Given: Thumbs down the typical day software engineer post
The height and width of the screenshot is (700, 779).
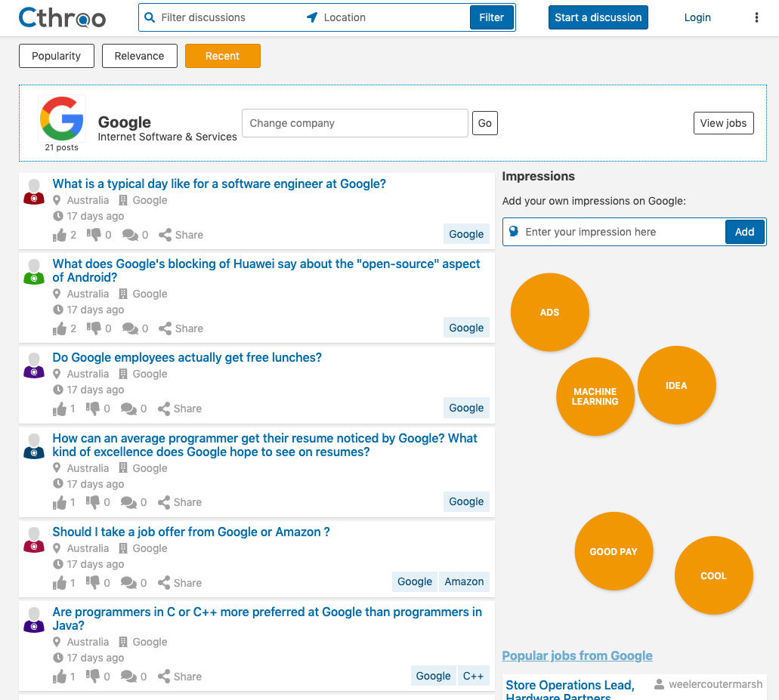Looking at the screenshot, I should tap(94, 235).
